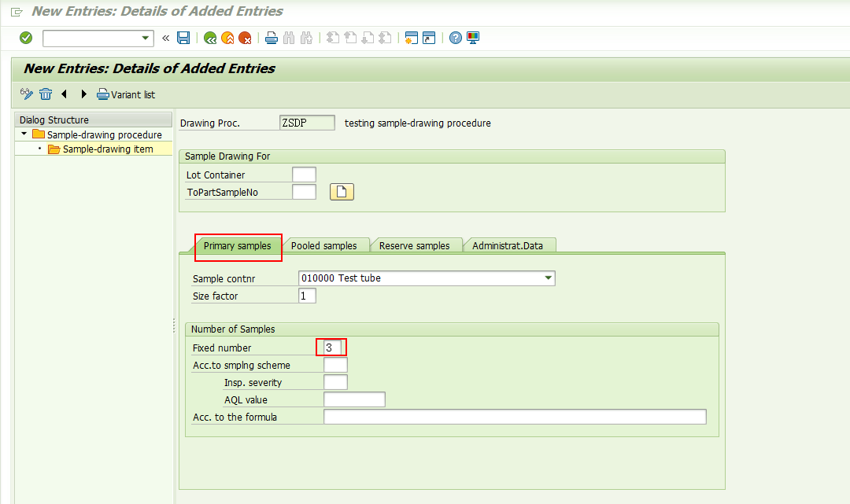The height and width of the screenshot is (504, 850).
Task: Switch to the Pooled samples tab
Action: pyautogui.click(x=324, y=246)
